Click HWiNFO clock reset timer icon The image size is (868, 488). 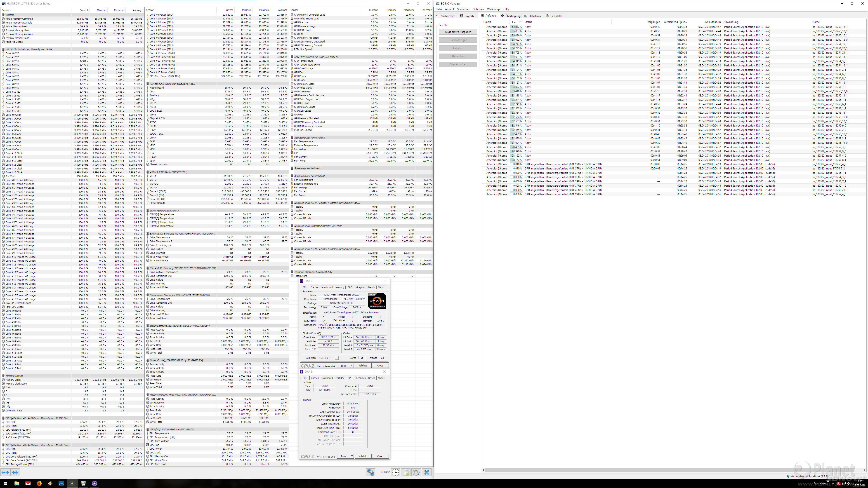tap(395, 472)
